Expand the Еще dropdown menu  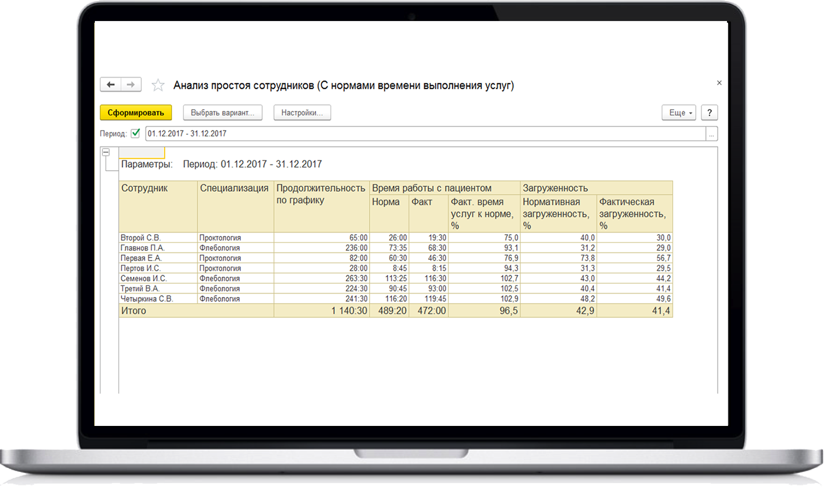[x=679, y=113]
